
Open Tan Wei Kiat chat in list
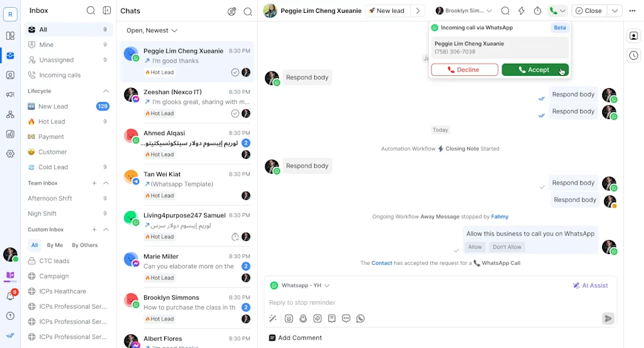click(187, 185)
